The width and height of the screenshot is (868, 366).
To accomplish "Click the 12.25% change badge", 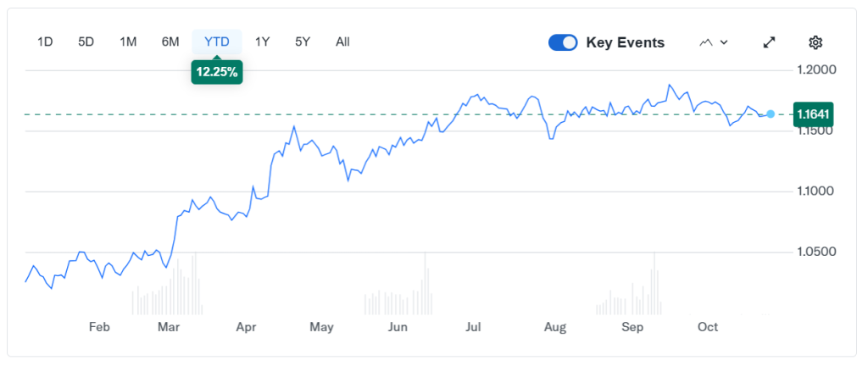I will click(x=217, y=73).
